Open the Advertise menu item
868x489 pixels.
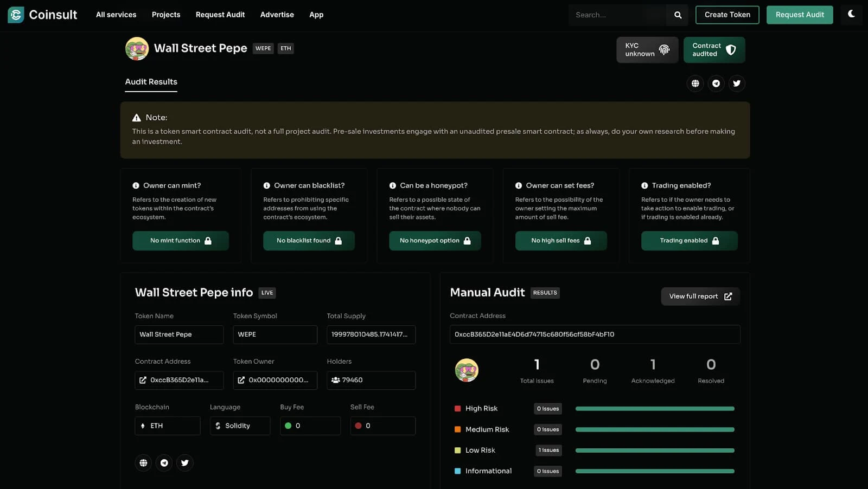[x=277, y=15]
